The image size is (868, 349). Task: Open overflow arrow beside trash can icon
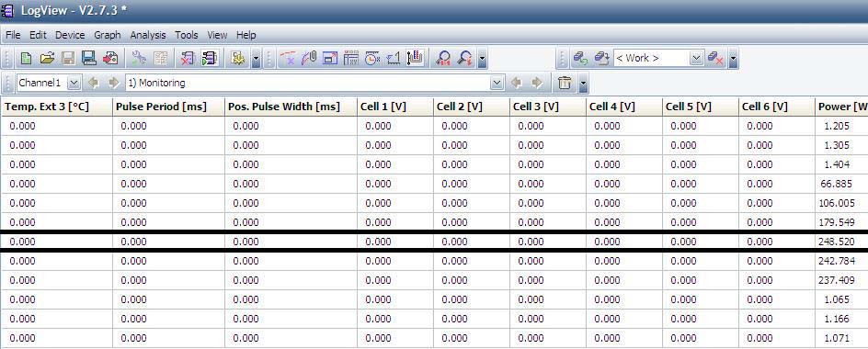click(584, 84)
